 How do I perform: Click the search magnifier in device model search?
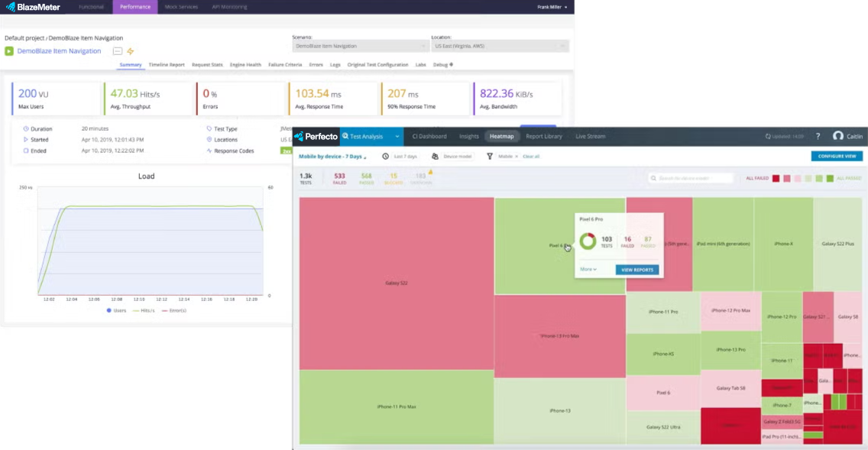point(653,178)
